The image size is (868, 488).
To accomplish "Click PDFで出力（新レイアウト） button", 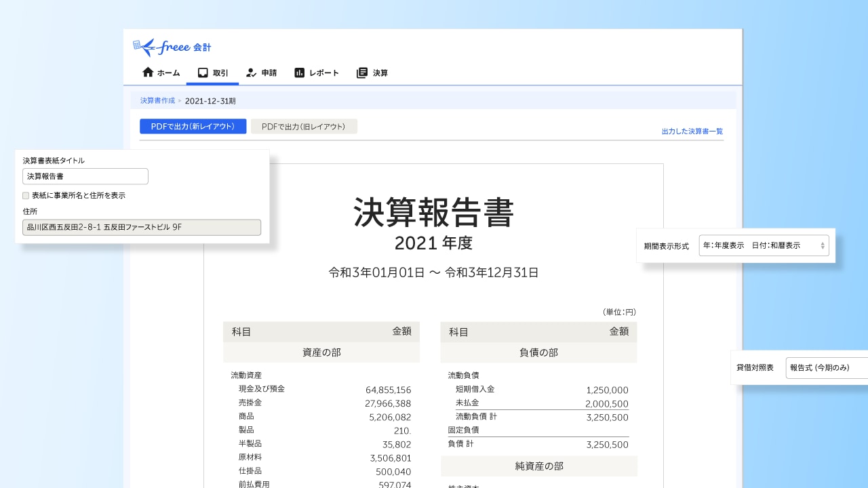I will [193, 126].
